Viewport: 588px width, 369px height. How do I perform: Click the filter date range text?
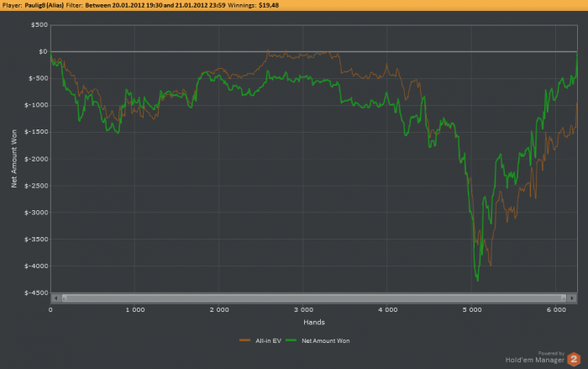155,5
